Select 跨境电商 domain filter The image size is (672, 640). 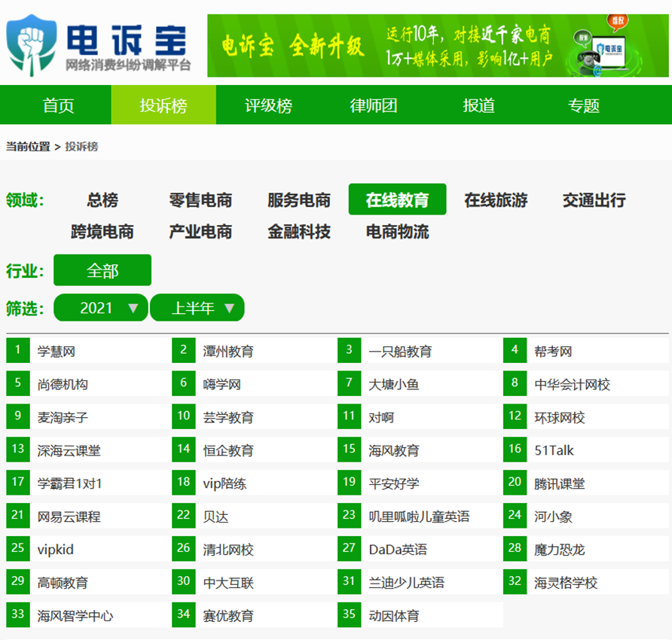tap(102, 232)
